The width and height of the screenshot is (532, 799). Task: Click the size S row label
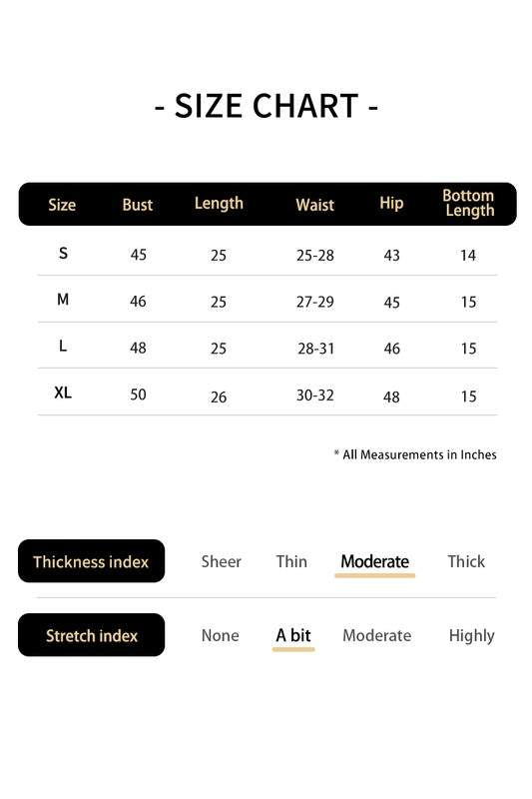[x=63, y=254]
